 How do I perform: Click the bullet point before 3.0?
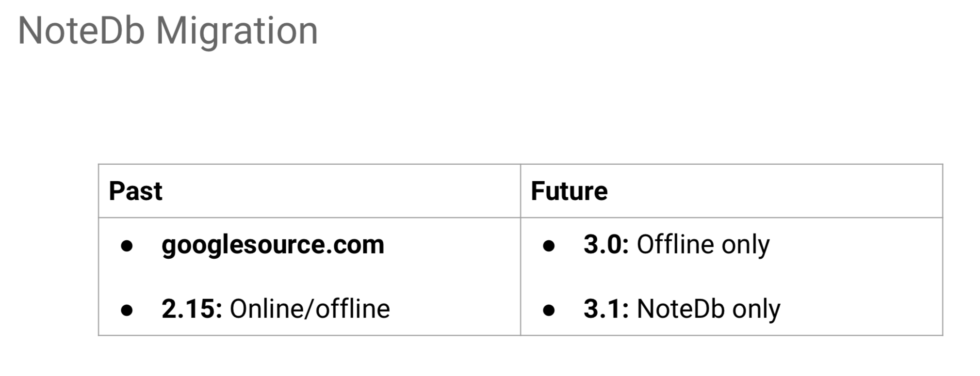[549, 246]
